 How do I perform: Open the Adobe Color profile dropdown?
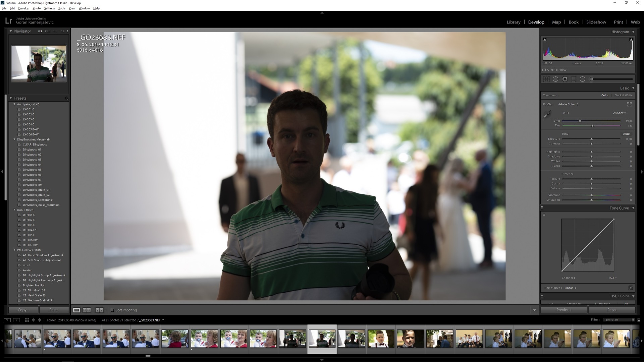[568, 104]
